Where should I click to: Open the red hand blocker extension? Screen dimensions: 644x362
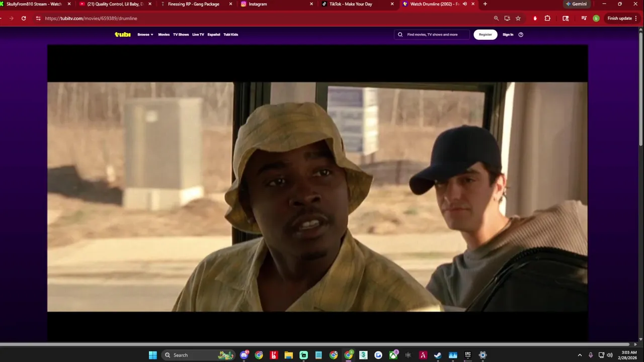pos(535,18)
